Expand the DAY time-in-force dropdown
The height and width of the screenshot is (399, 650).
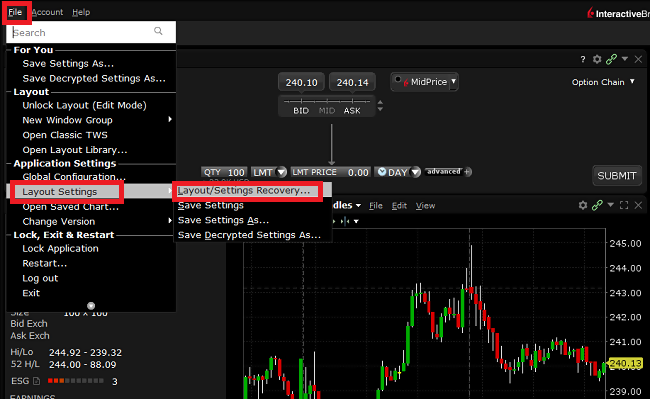coord(397,172)
